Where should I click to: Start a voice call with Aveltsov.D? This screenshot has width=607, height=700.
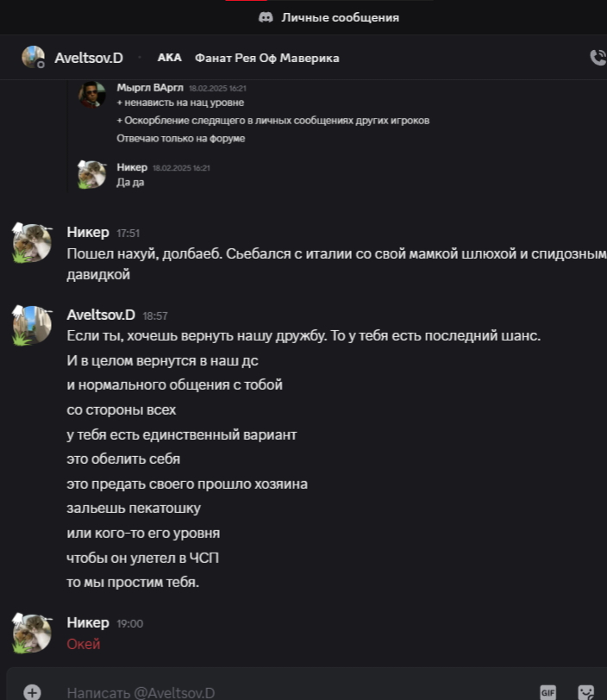point(598,58)
